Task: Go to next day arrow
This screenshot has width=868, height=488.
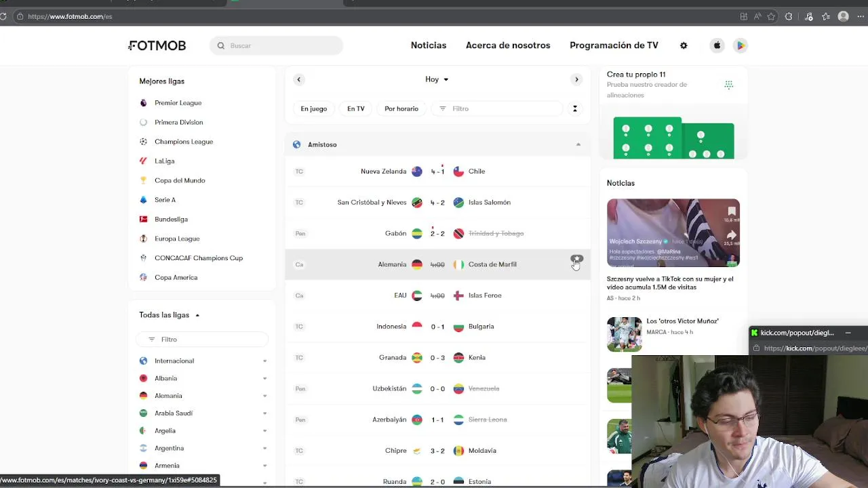Action: pos(576,79)
